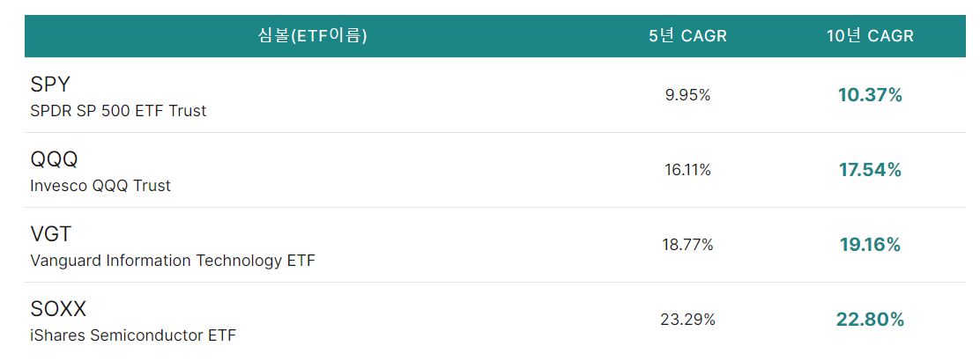Click VGT 10-year CAGR value 19.16%
980x361 pixels.
pyautogui.click(x=870, y=245)
